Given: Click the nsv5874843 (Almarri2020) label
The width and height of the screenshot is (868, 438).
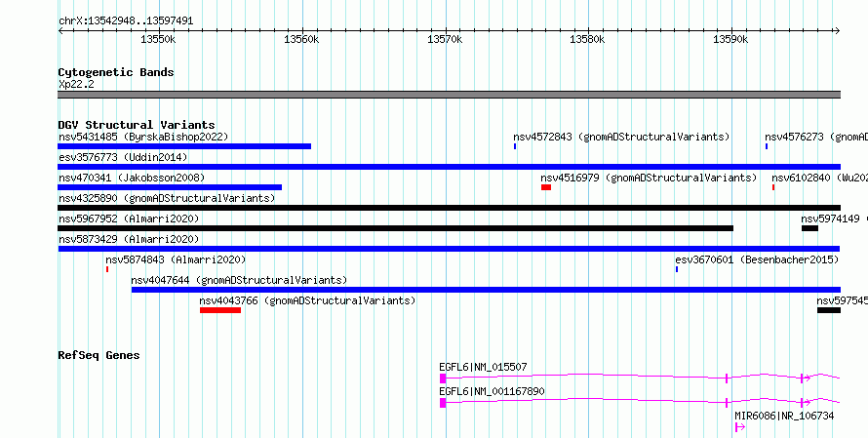Looking at the screenshot, I should [x=176, y=259].
